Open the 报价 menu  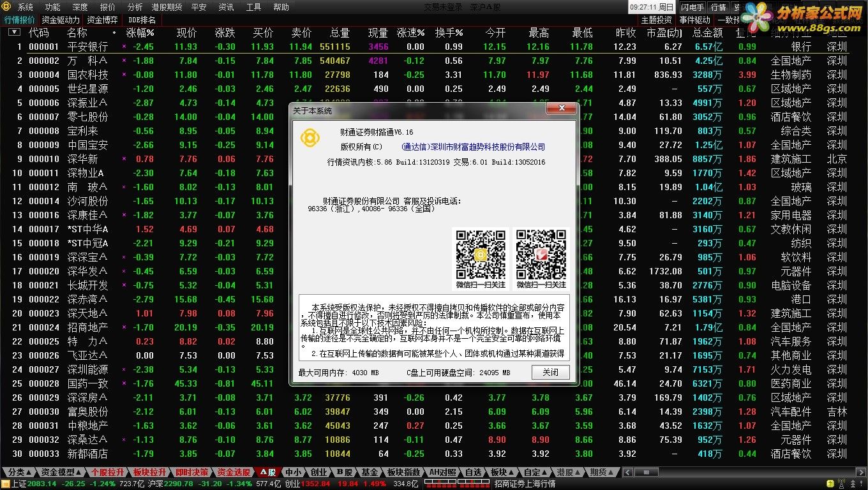click(108, 7)
